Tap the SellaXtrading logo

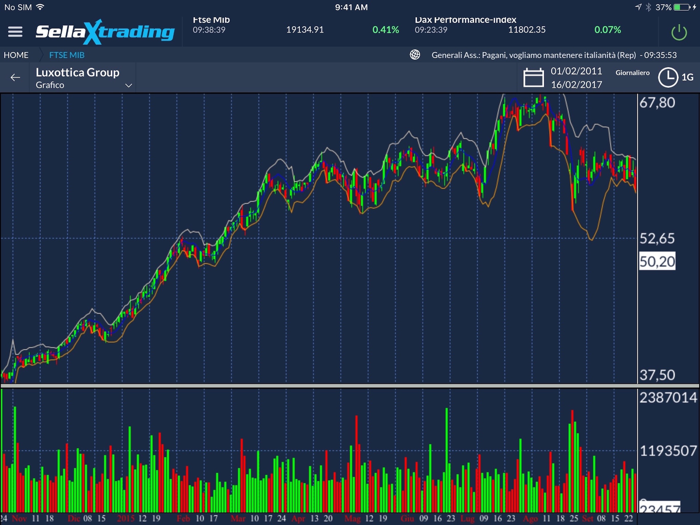tap(105, 32)
